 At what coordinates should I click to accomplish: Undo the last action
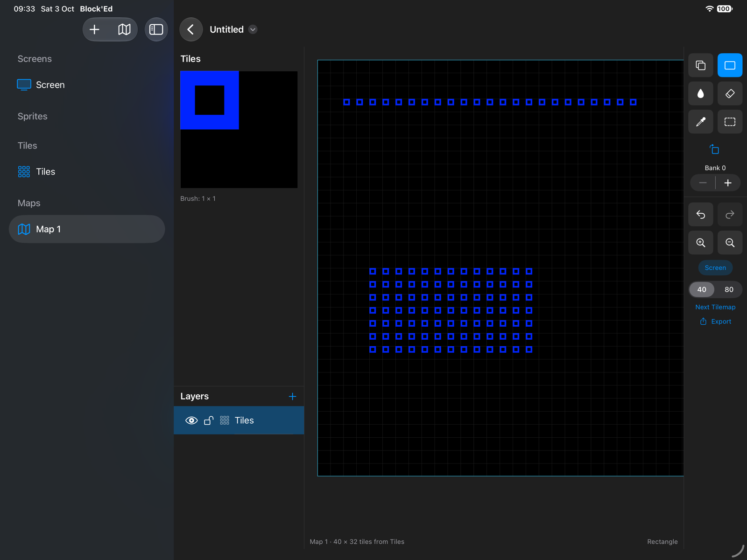pyautogui.click(x=700, y=215)
